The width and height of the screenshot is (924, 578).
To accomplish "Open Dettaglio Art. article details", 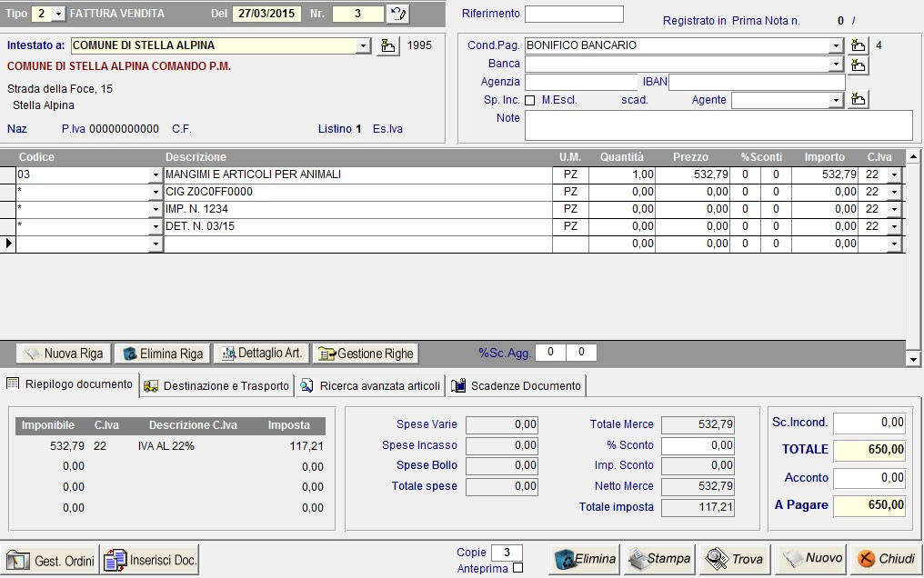I will pyautogui.click(x=261, y=354).
